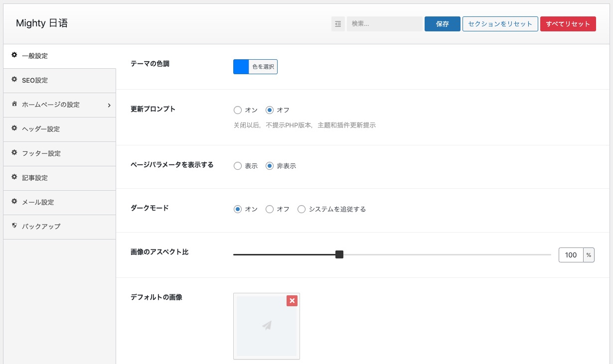Select 表示 for ページパラメータを表示する

238,166
